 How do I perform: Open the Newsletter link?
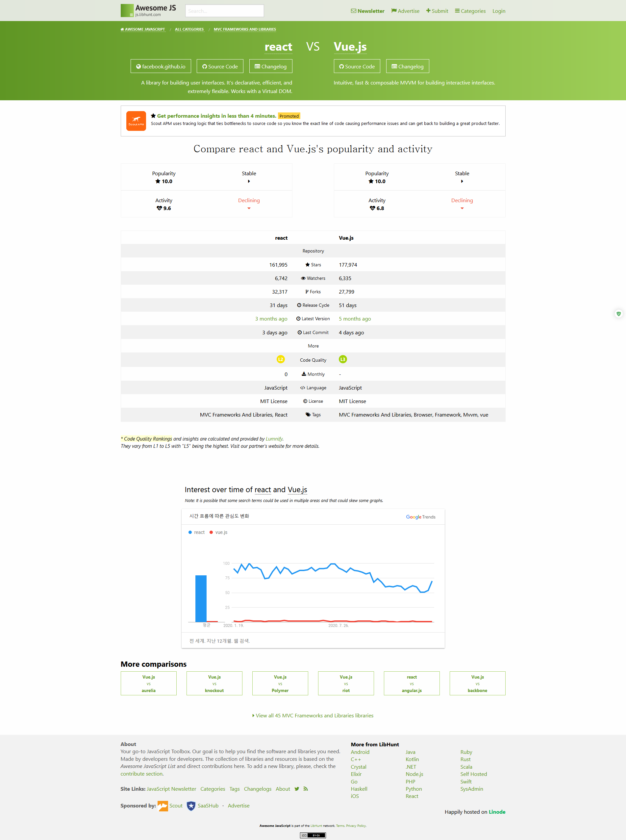point(367,11)
